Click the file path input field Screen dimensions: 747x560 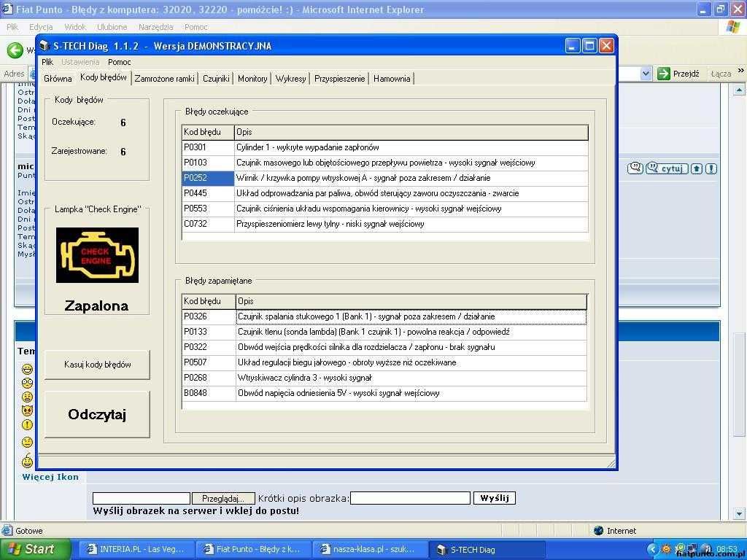142,499
